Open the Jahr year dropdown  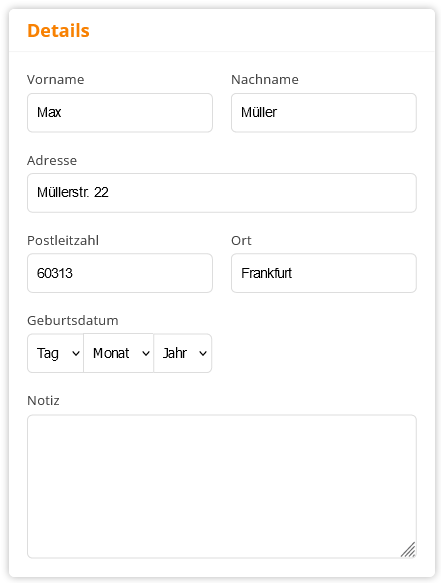click(183, 353)
